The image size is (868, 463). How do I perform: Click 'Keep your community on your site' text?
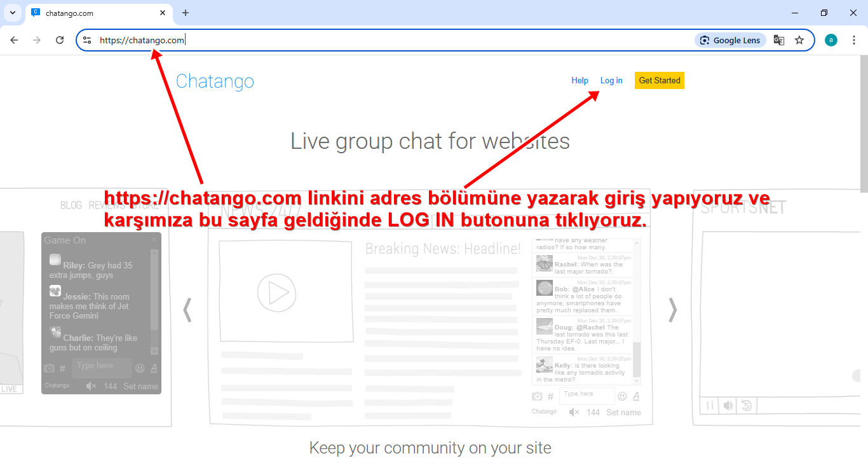pyautogui.click(x=430, y=448)
